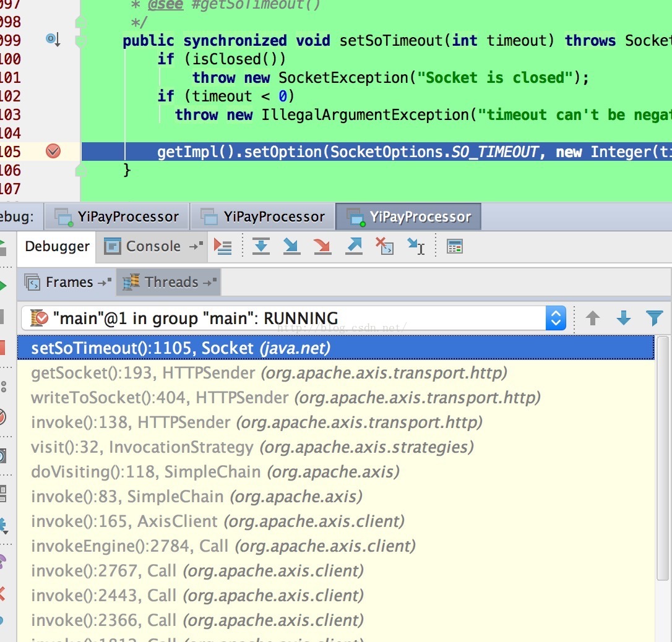Click the Drop Frame icon

pyautogui.click(x=384, y=246)
